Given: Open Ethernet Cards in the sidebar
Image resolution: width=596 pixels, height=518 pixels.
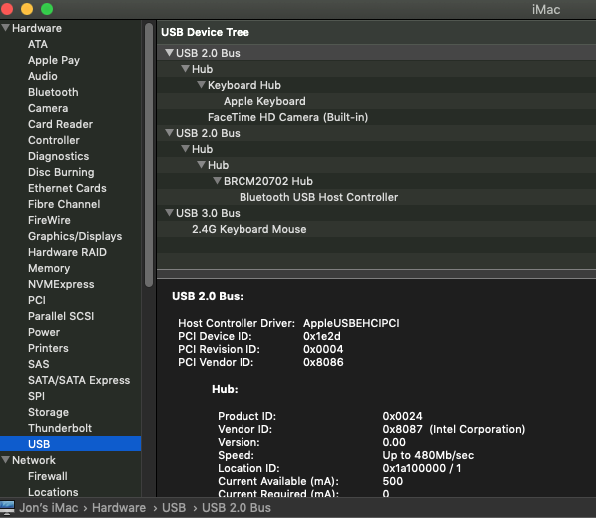Looking at the screenshot, I should (x=67, y=188).
